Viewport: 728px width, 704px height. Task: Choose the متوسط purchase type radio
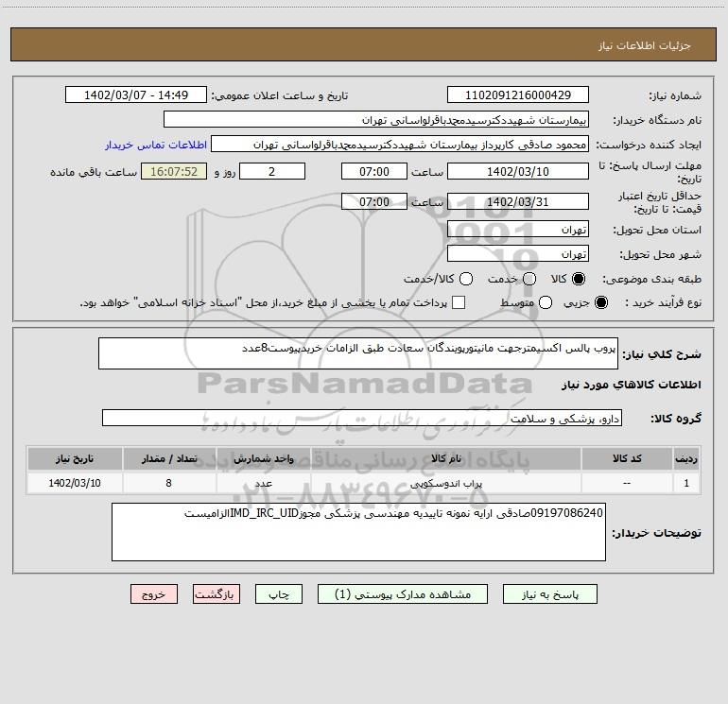(x=546, y=302)
